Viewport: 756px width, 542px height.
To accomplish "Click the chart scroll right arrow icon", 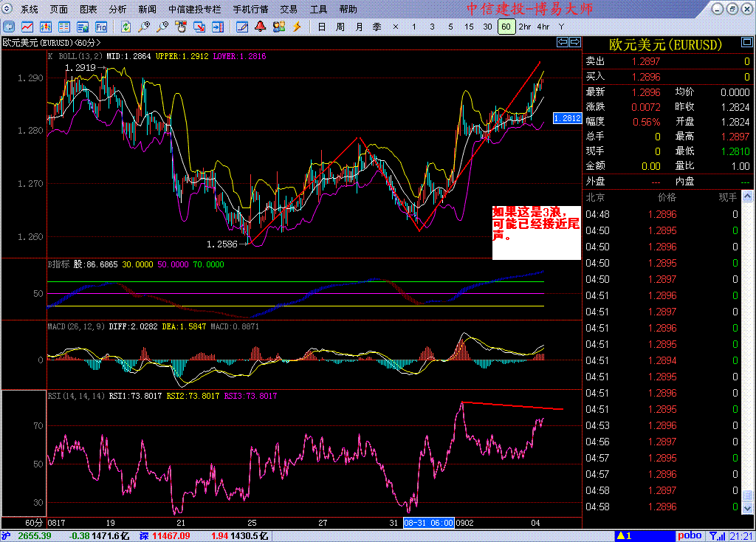I will 574,42.
